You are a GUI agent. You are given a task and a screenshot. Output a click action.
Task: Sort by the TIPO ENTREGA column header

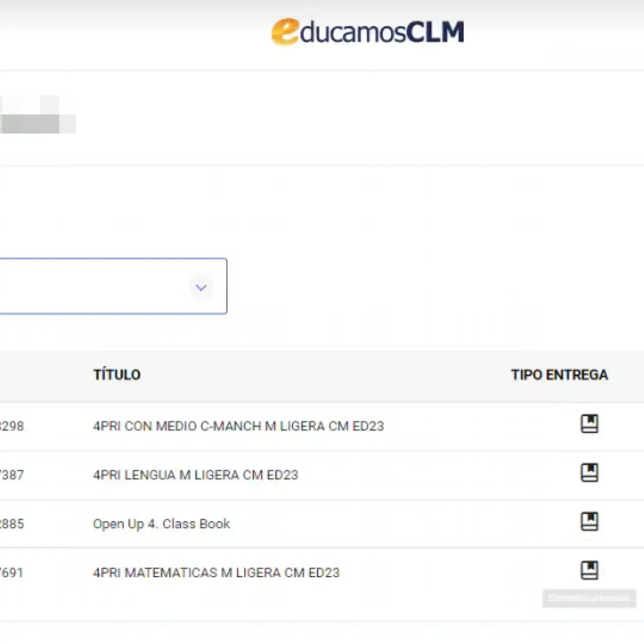tap(559, 375)
